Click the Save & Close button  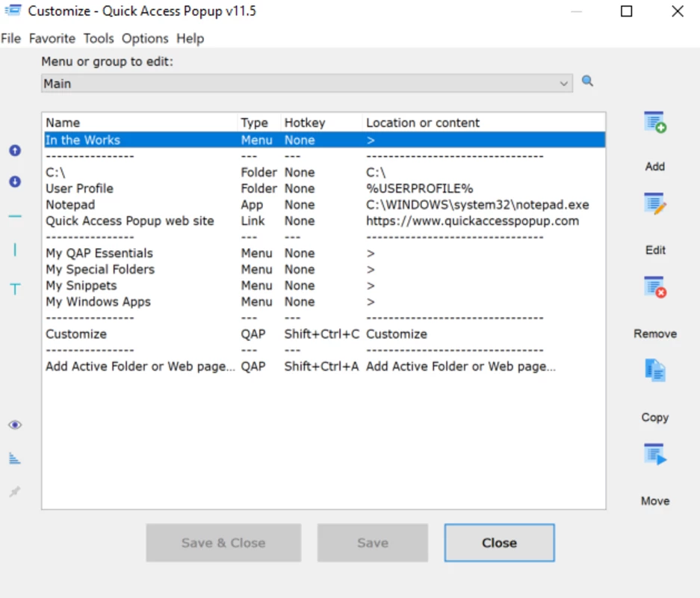(223, 543)
